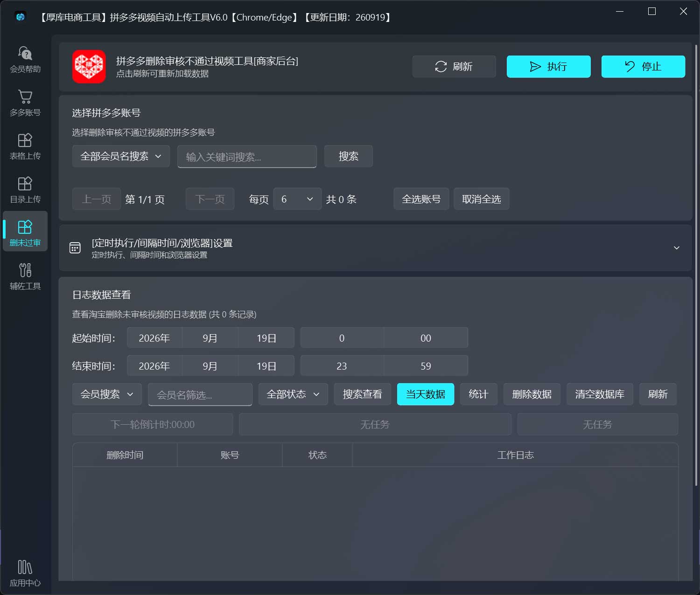This screenshot has height=595, width=700.
Task: Open 应用中心 at sidebar bottom
Action: click(x=25, y=574)
